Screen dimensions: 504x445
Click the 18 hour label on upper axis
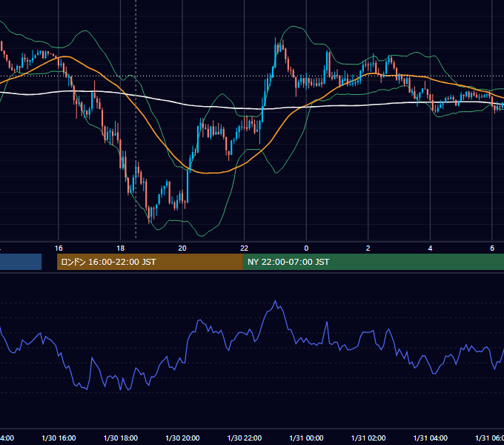click(x=120, y=248)
